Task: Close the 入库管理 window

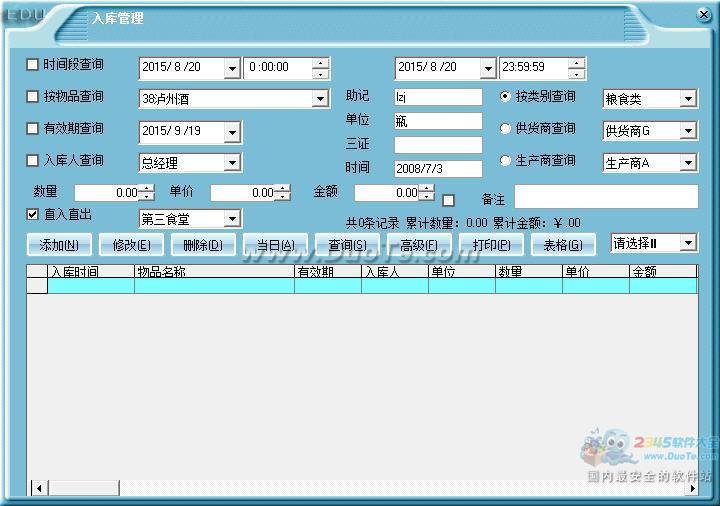Action: [x=703, y=15]
